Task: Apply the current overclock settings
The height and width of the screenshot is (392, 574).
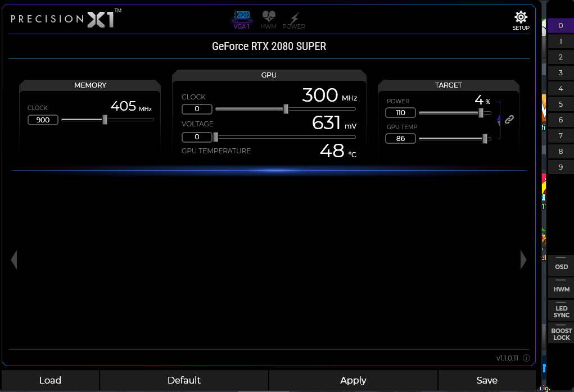Action: pyautogui.click(x=352, y=380)
